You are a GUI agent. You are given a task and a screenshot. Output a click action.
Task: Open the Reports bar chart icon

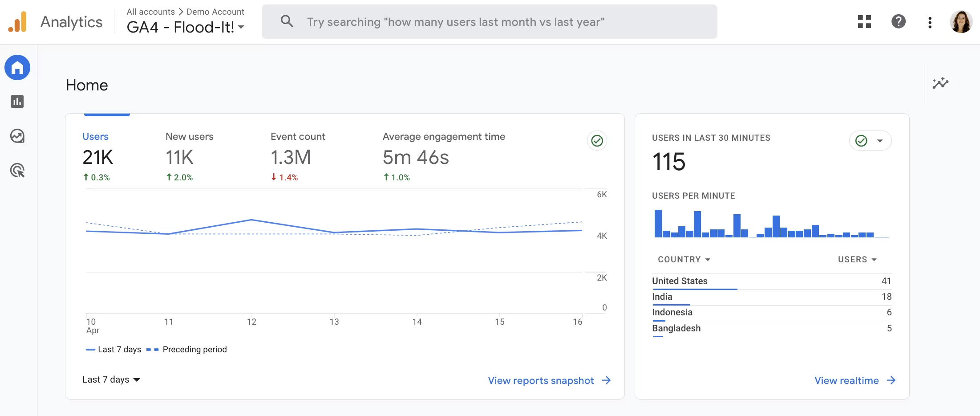(17, 102)
